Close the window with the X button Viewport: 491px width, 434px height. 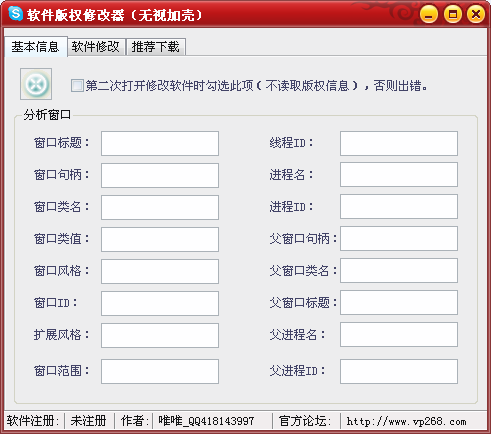coord(476,14)
